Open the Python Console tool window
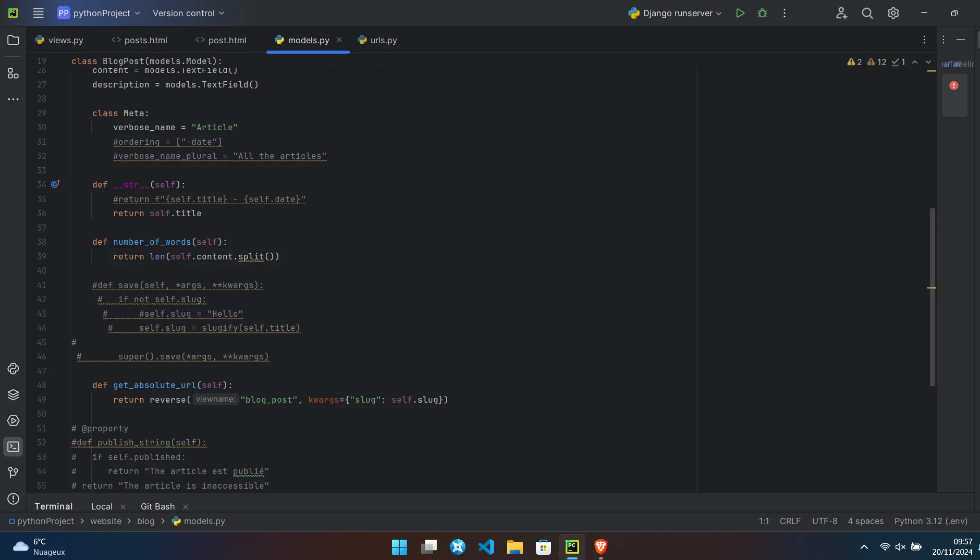Screen dimensions: 980x560 click(13, 369)
